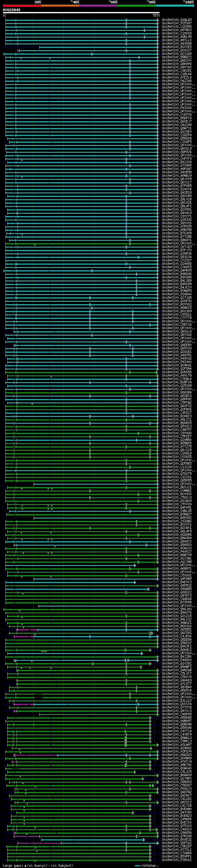Click hit label UniRef100_A7ATJ9
Image resolution: width=197 pixels, height=868 pixels.
pyautogui.click(x=177, y=761)
